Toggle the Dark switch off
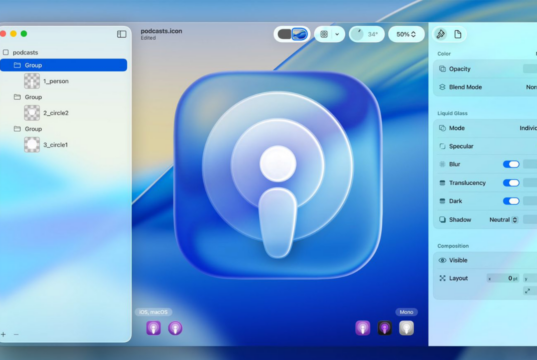The height and width of the screenshot is (360, 537). click(511, 201)
